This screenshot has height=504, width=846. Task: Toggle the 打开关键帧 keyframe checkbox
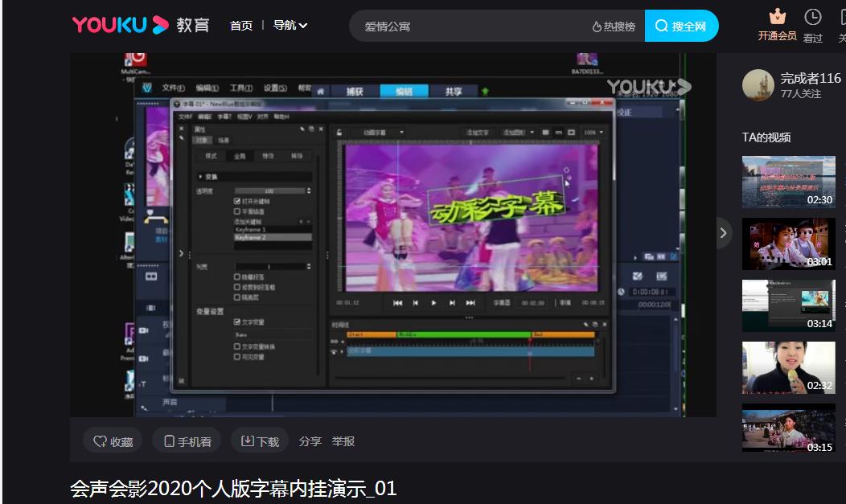(x=237, y=201)
